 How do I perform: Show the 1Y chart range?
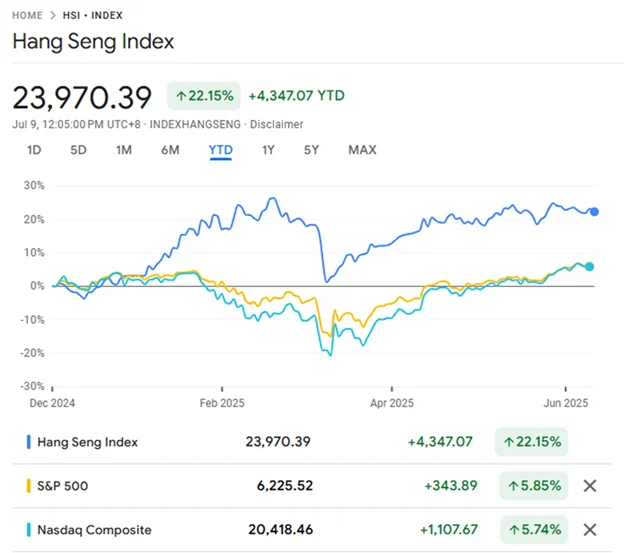coord(268,150)
